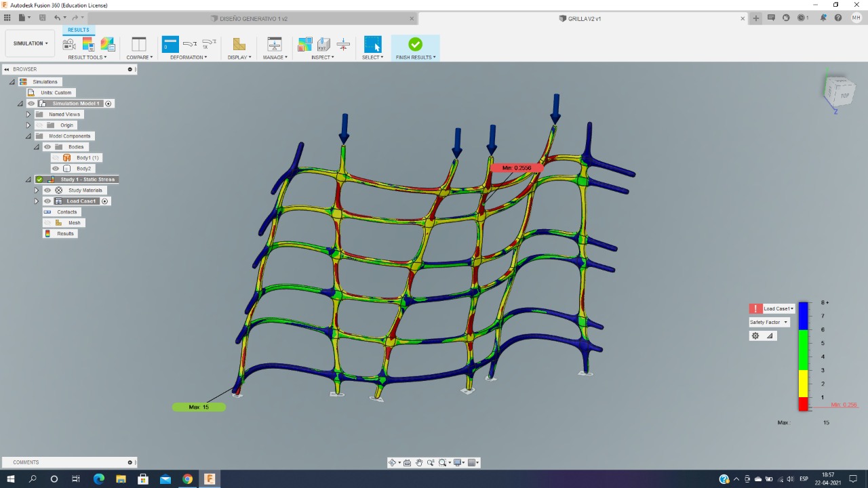Show the hidden Body1 (1) body
868x488 pixels.
56,158
